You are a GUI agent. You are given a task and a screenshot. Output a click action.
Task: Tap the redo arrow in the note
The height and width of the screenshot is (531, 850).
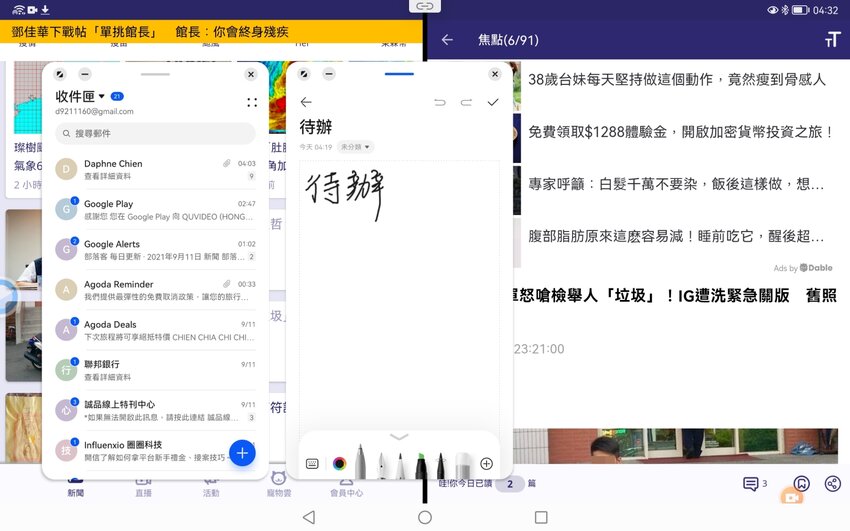(x=466, y=102)
